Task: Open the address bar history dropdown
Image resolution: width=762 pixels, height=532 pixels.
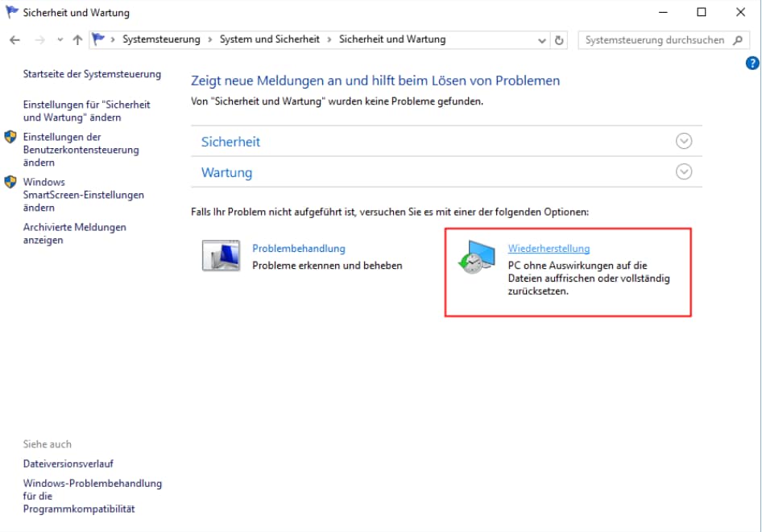Action: [542, 39]
